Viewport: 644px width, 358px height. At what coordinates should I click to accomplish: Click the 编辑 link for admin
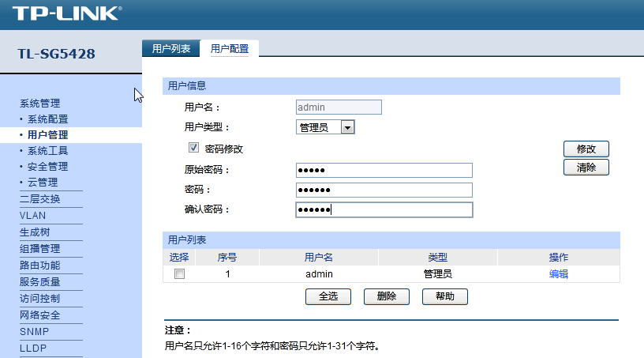(559, 274)
